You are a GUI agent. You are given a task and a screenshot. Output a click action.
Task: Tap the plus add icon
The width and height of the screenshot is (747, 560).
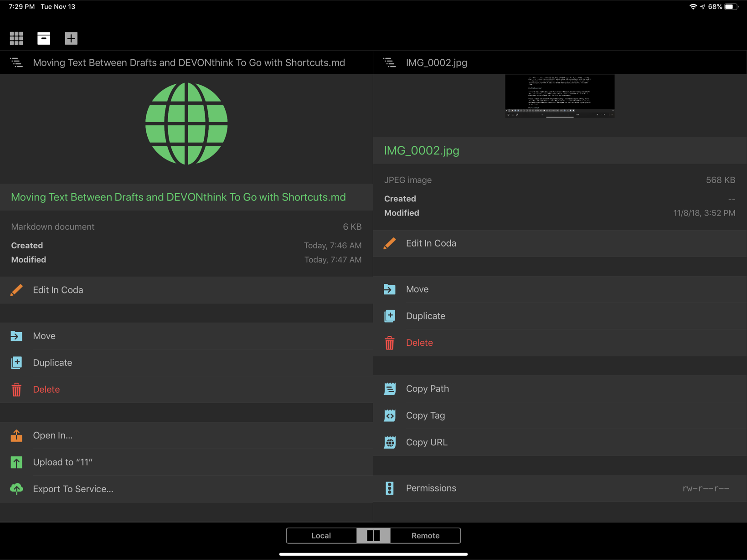tap(71, 38)
